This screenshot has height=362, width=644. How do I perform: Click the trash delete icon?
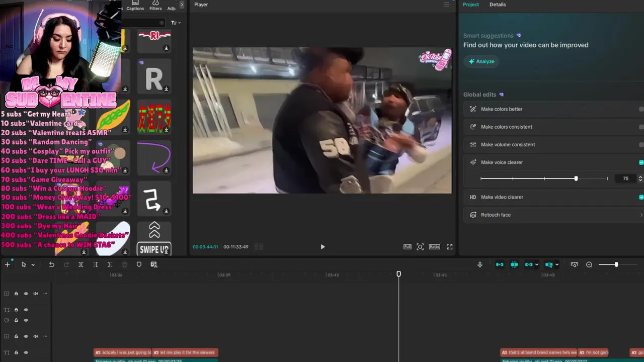(x=124, y=264)
